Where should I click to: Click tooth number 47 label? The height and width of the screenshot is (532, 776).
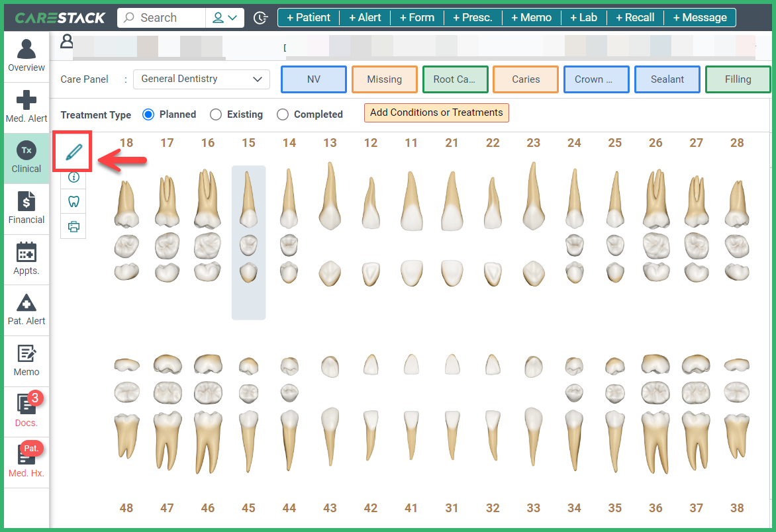[x=168, y=508]
